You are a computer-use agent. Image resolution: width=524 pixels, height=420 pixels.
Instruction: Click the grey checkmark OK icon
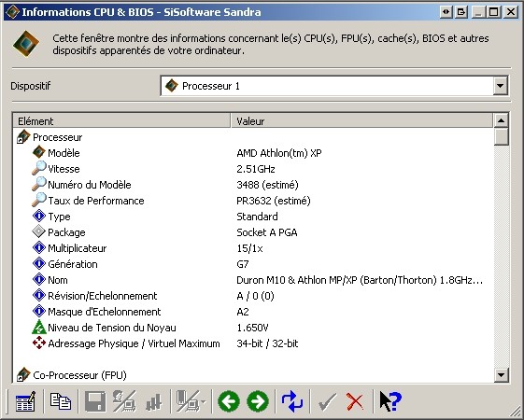(x=327, y=401)
